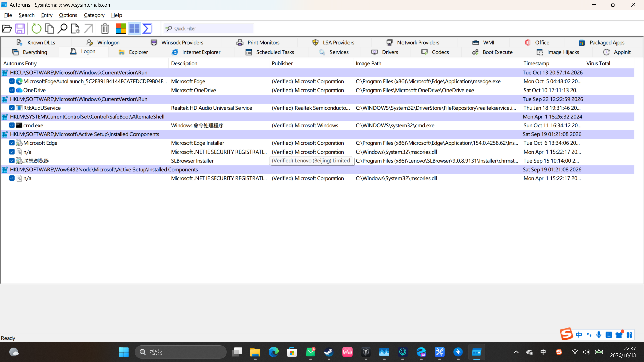Open Microsoft Edge from the taskbar

point(274,352)
